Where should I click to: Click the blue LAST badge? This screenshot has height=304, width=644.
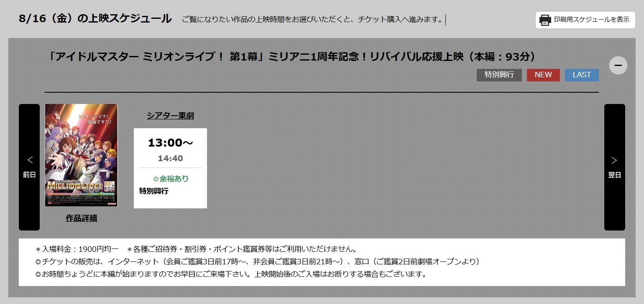582,75
